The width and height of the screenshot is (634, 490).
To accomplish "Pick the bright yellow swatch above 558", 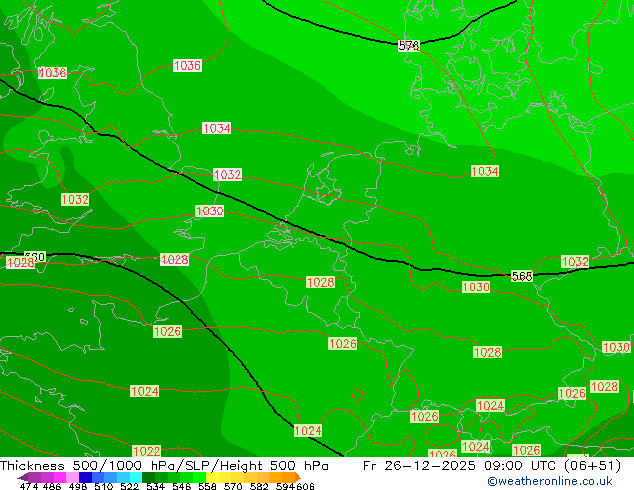I will 212,477.
